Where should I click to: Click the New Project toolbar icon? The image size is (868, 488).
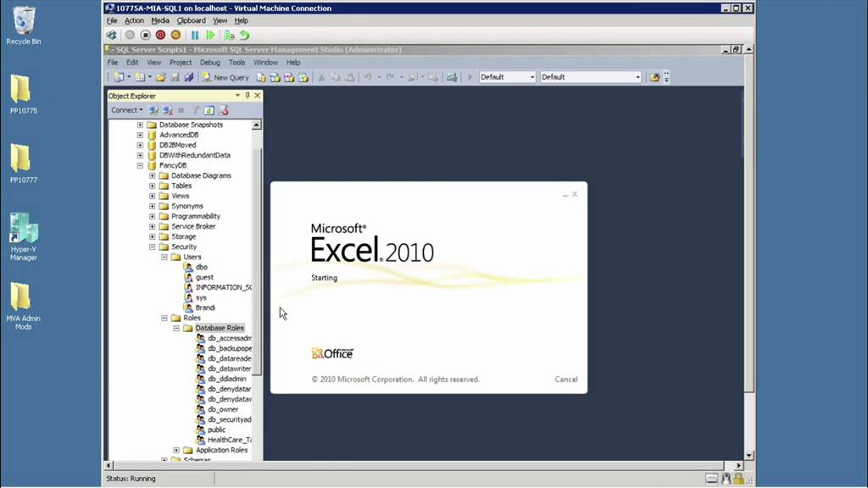pos(119,77)
